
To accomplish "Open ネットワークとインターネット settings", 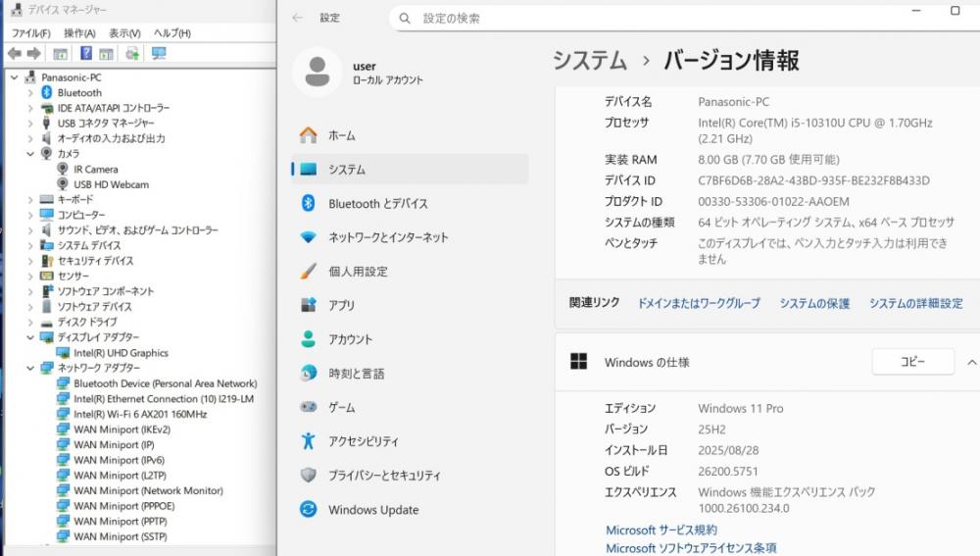I will click(410, 237).
